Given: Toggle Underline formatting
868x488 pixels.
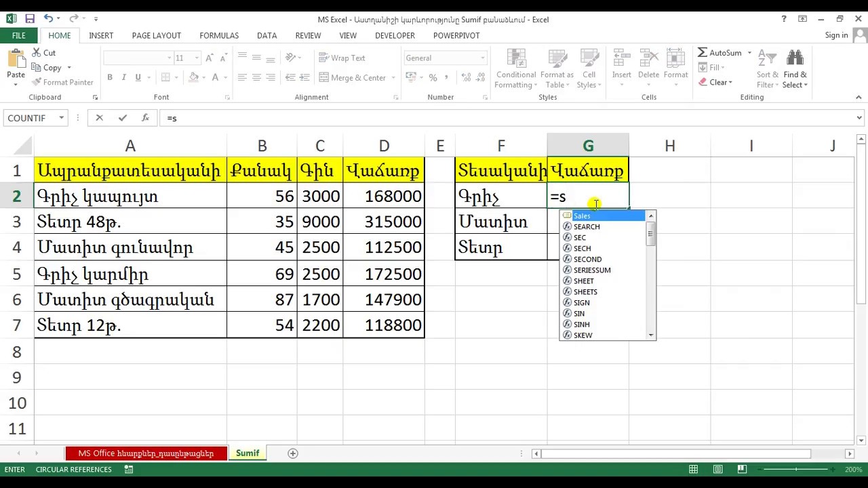Looking at the screenshot, I should [138, 77].
